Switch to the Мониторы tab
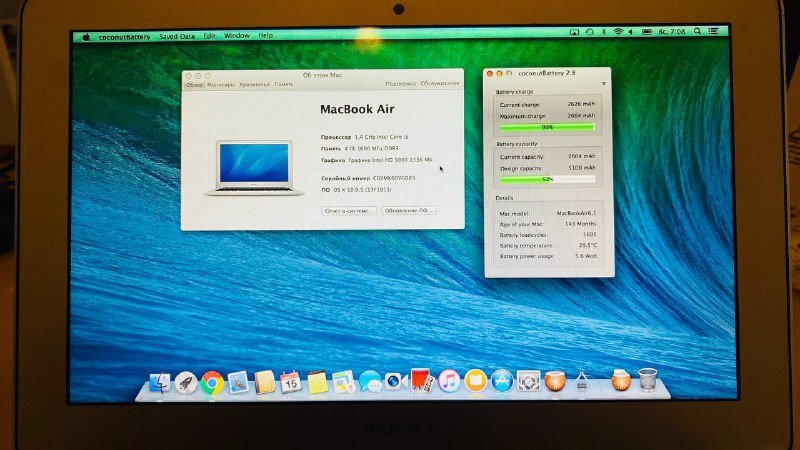This screenshot has height=450, width=800. tap(221, 85)
